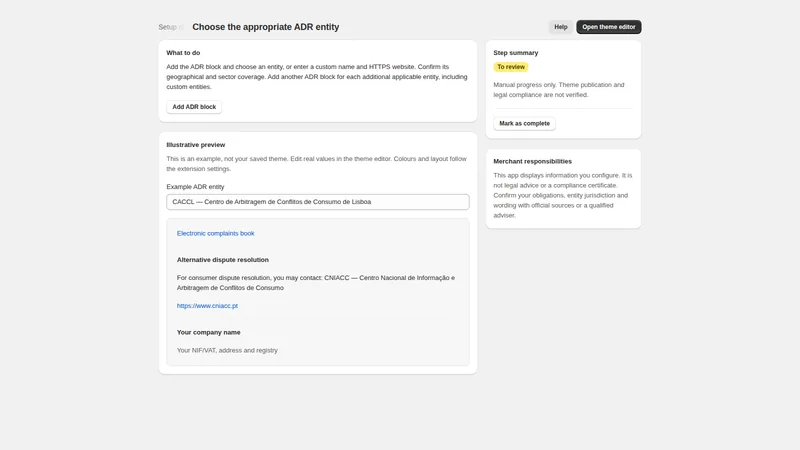Click the Your company name heading
Screen dimensions: 800x450
[x=208, y=332]
